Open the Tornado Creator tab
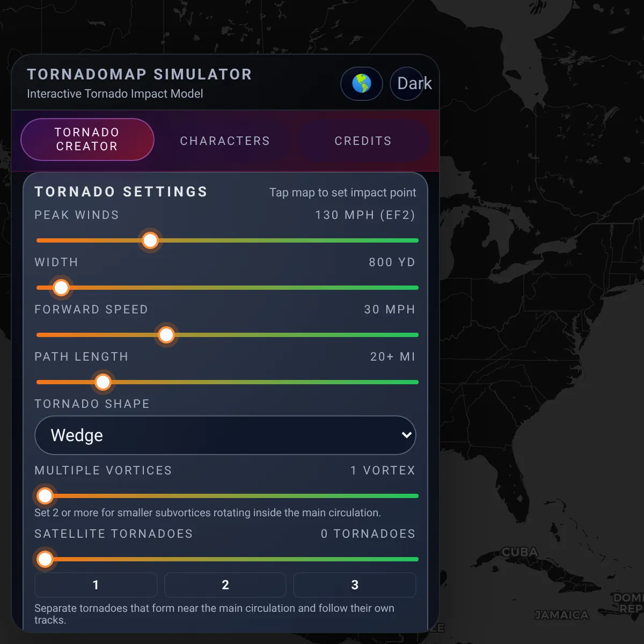 (87, 140)
